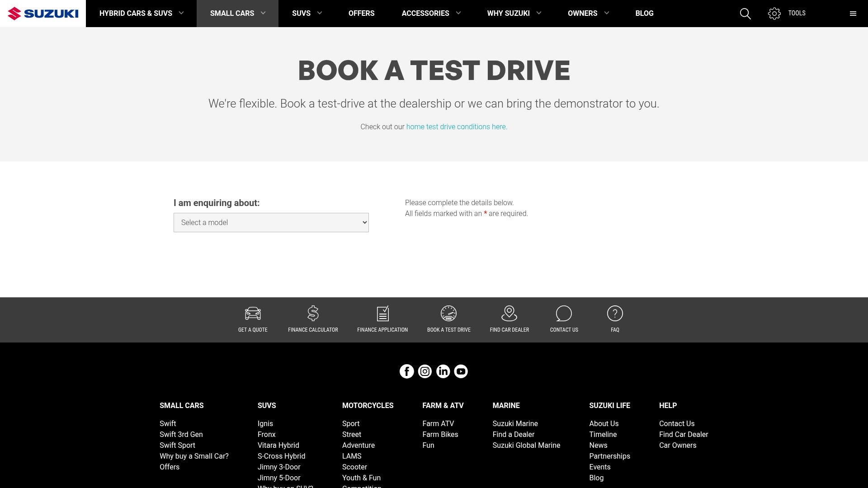Open the Hybrid Cars & SUVs menu

pyautogui.click(x=136, y=14)
